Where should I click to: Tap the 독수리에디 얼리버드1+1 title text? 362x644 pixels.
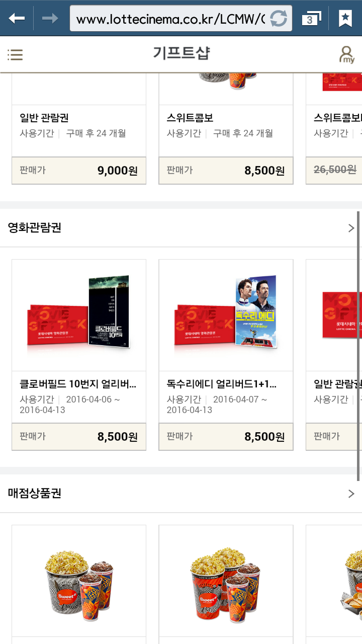(x=222, y=385)
